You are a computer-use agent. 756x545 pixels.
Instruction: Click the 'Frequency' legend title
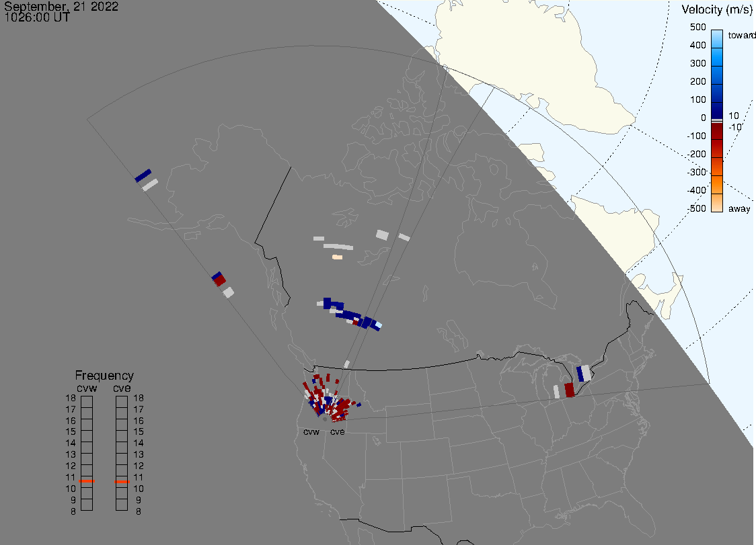[104, 376]
